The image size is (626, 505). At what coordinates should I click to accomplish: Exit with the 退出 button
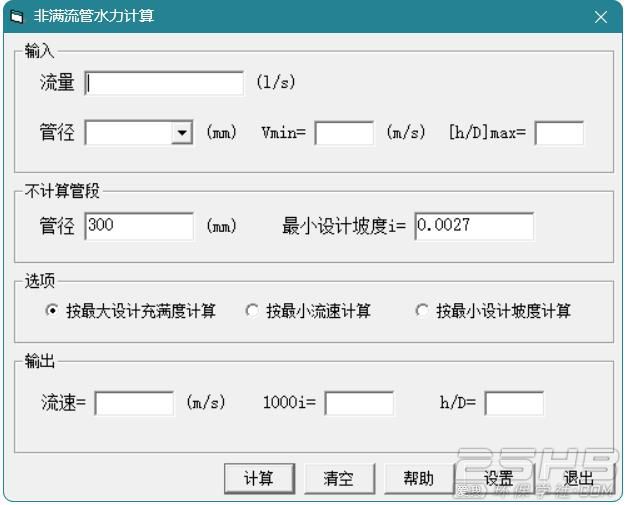(x=579, y=478)
